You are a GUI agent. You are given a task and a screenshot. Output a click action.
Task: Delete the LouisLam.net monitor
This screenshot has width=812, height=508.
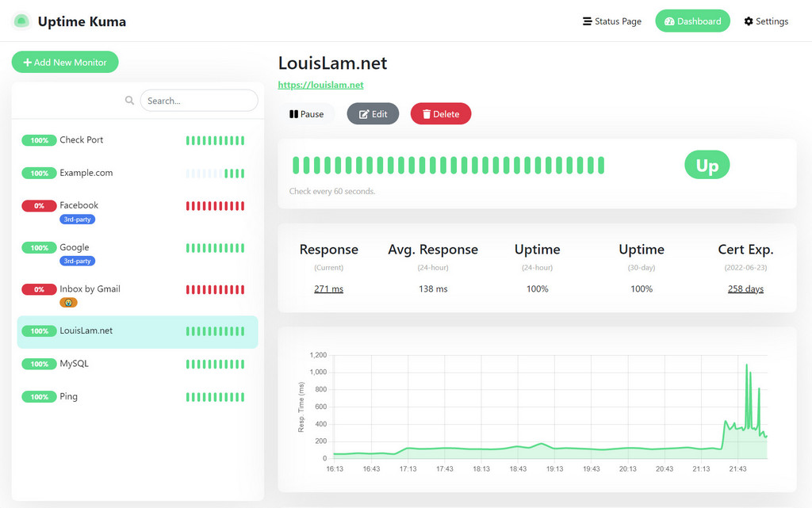[441, 113]
